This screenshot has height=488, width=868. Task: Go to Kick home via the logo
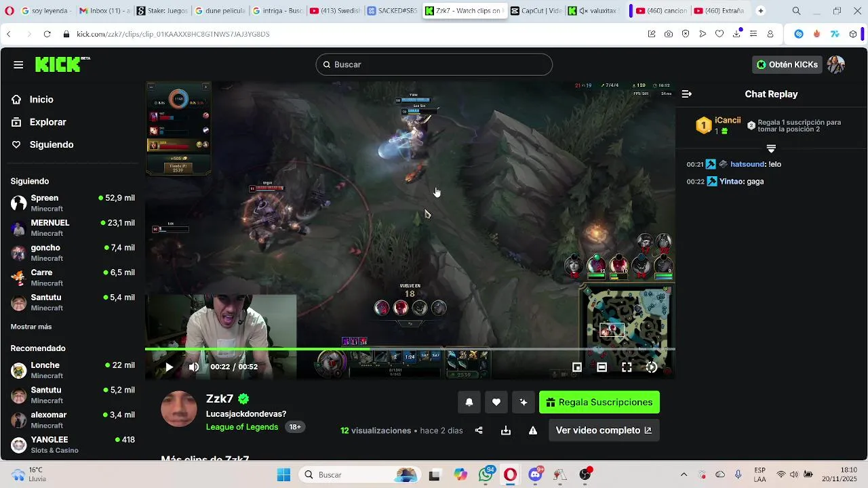pos(62,64)
